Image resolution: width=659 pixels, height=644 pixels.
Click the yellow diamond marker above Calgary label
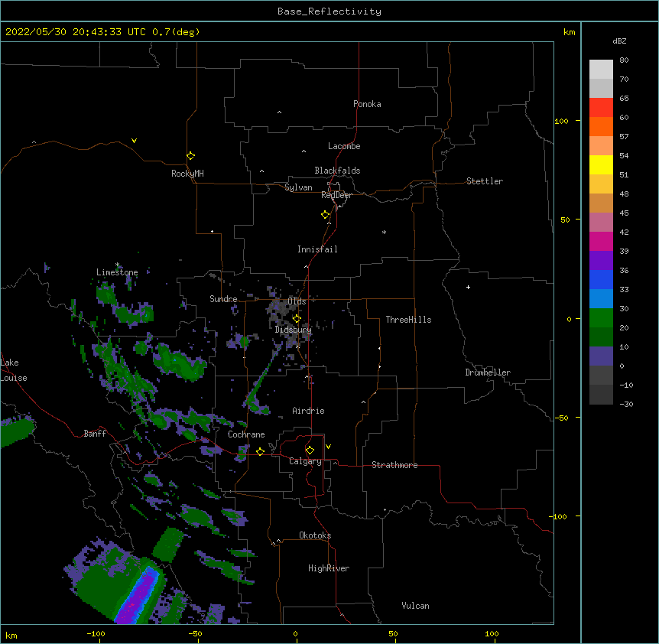pos(310,450)
